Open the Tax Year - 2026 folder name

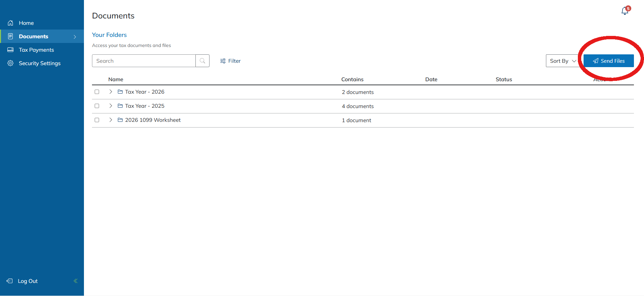click(x=145, y=92)
